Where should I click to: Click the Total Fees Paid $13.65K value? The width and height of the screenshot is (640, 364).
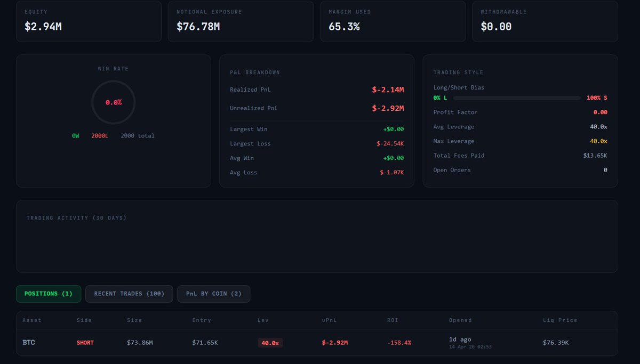pos(595,156)
